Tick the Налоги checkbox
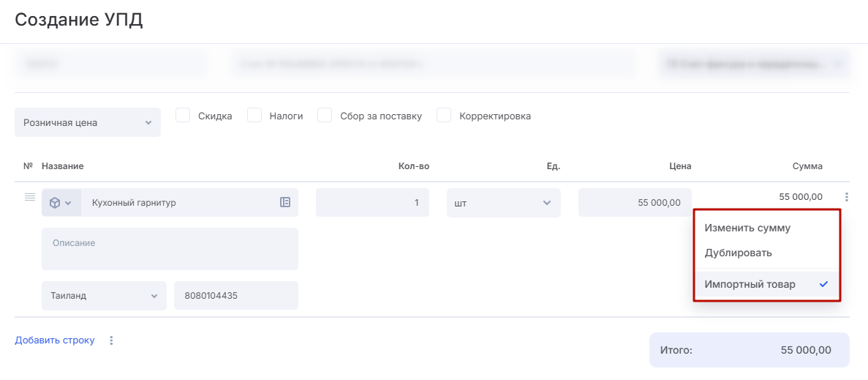 tap(254, 116)
